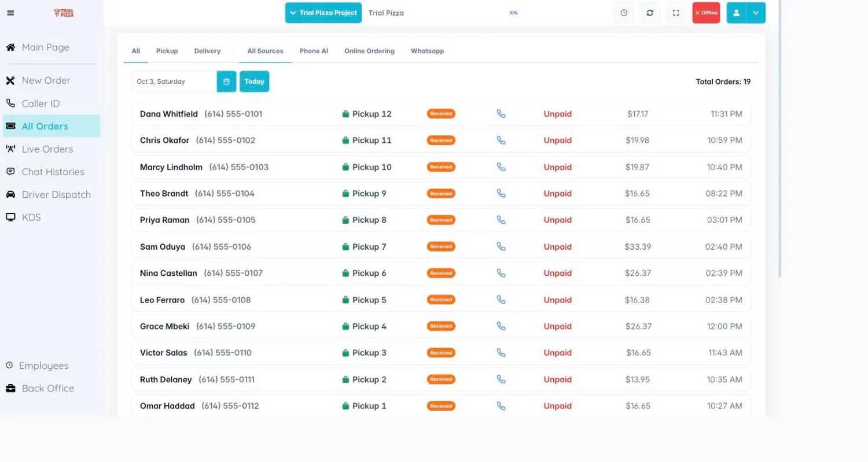Click the phone icon for Dana Whitfield
The width and height of the screenshot is (868, 462).
click(501, 114)
